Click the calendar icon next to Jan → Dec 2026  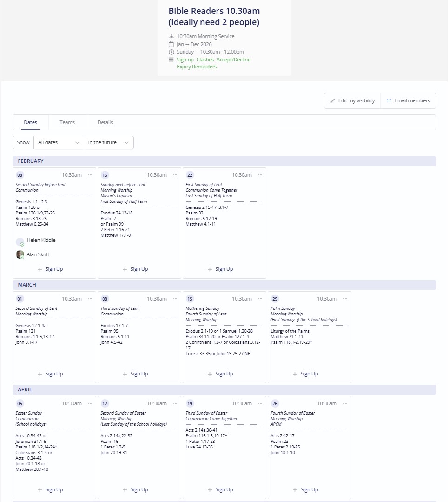pyautogui.click(x=171, y=44)
